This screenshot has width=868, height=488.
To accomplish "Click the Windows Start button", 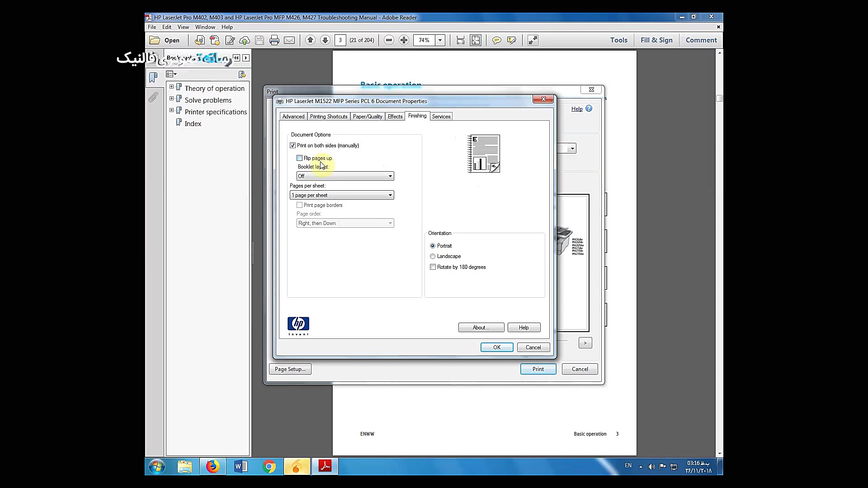I will tap(157, 466).
